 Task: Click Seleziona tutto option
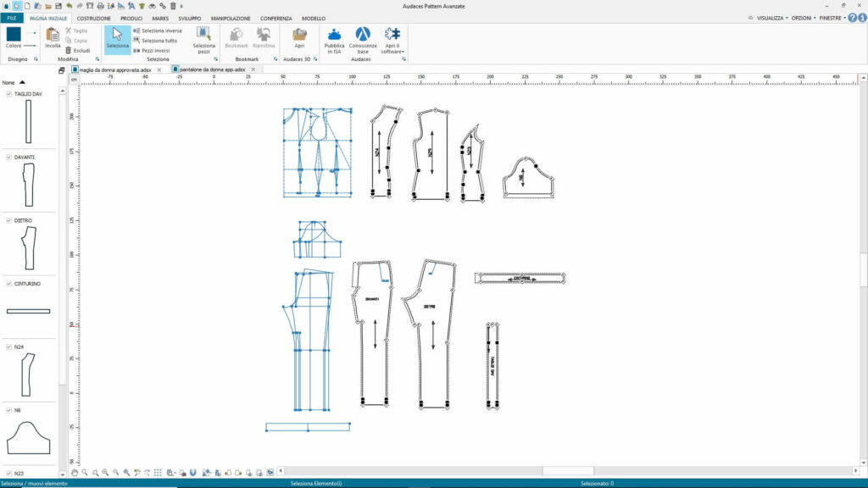click(x=156, y=41)
